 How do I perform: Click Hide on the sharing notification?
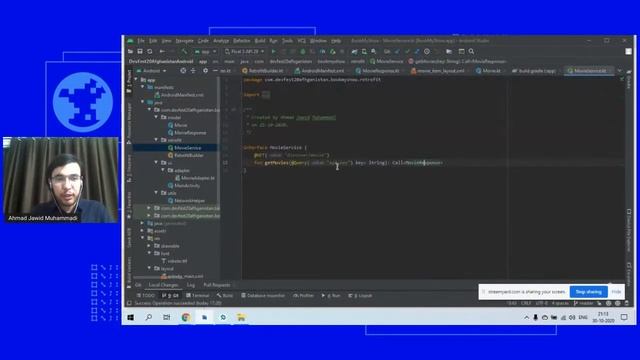coord(616,292)
